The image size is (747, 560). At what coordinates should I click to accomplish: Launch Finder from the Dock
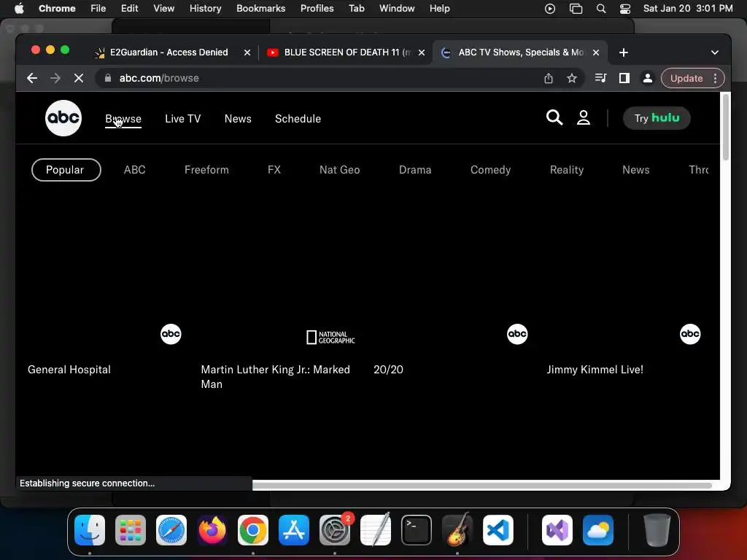point(90,530)
